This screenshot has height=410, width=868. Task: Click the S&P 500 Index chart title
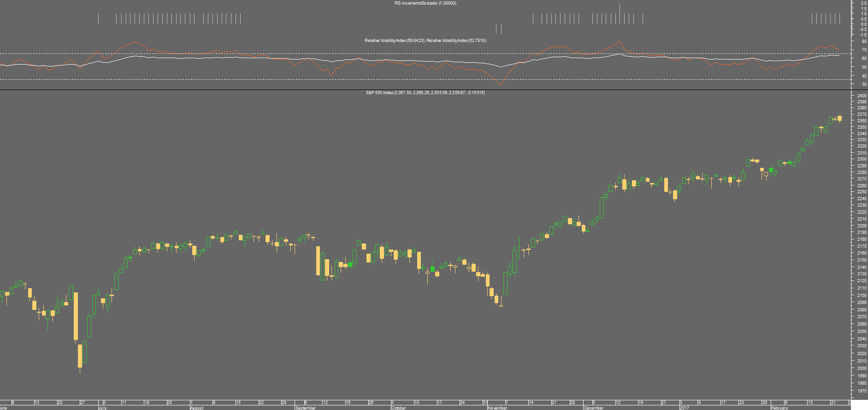click(x=425, y=93)
